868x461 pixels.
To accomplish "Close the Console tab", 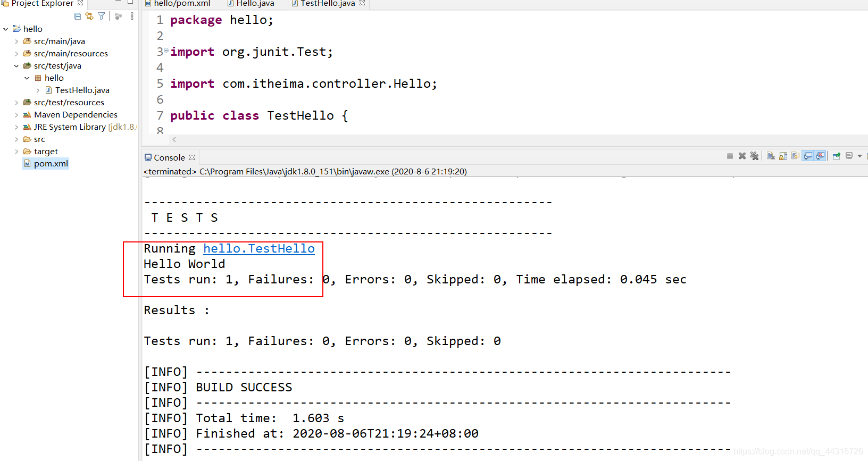I will pyautogui.click(x=192, y=157).
